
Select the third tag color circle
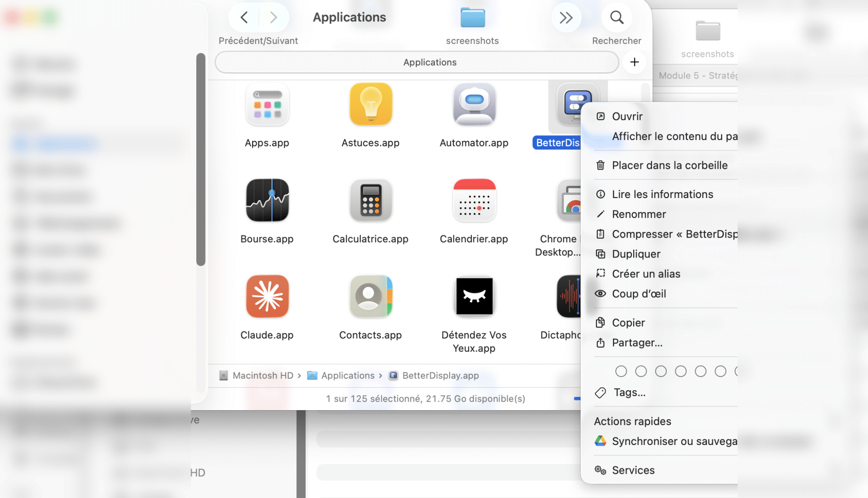tap(661, 371)
